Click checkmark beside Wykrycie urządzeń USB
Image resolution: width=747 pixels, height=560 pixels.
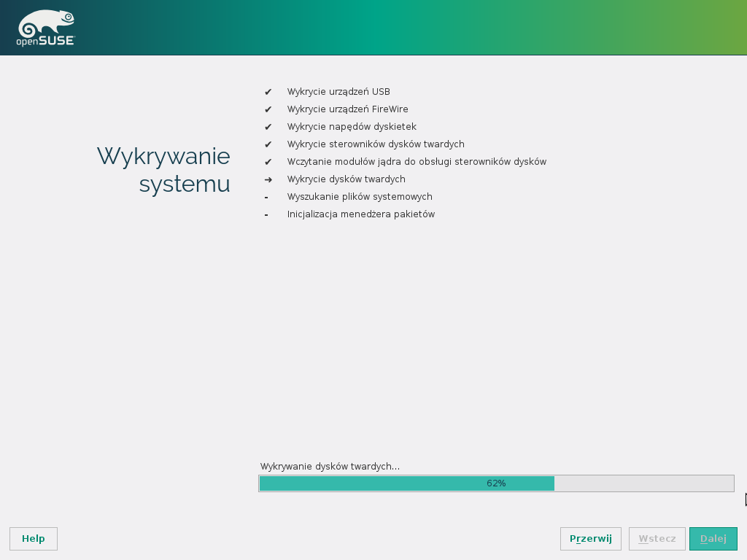coord(268,92)
